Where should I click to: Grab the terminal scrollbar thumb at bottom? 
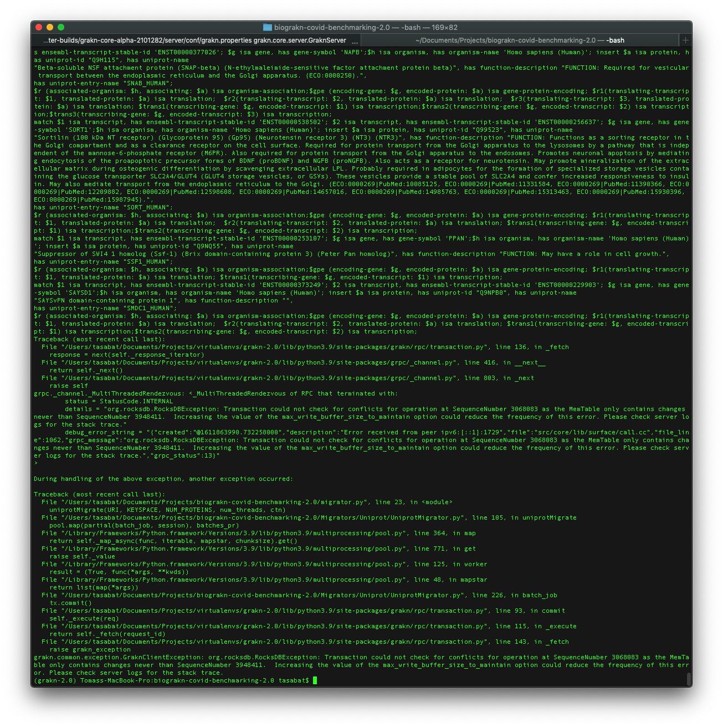click(x=689, y=679)
